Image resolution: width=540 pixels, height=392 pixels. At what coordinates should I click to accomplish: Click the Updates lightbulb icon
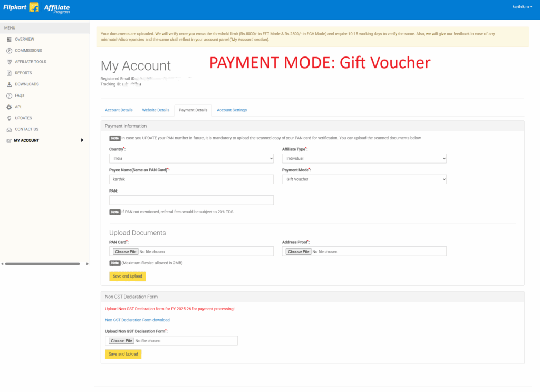click(x=9, y=118)
